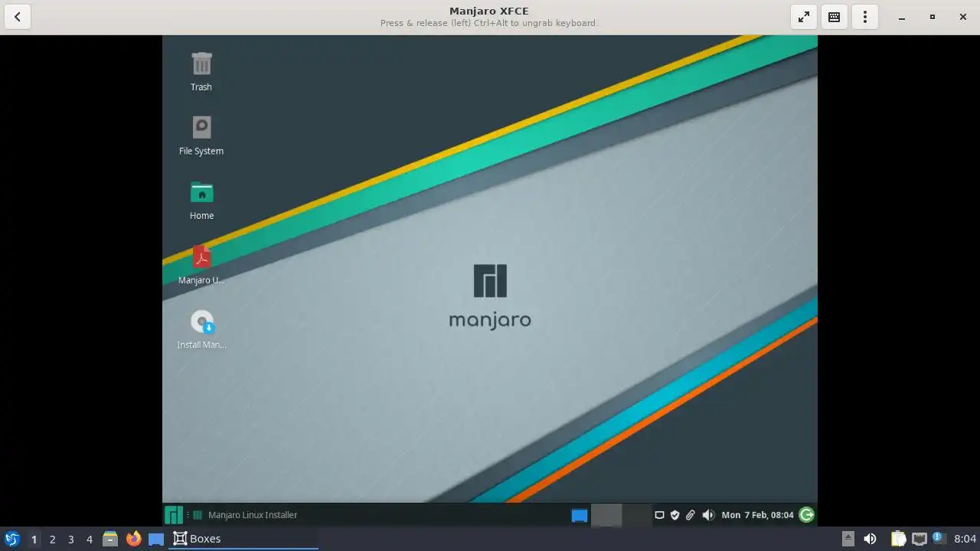This screenshot has height=551, width=980.
Task: Open the shield security tray icon
Action: 675,515
